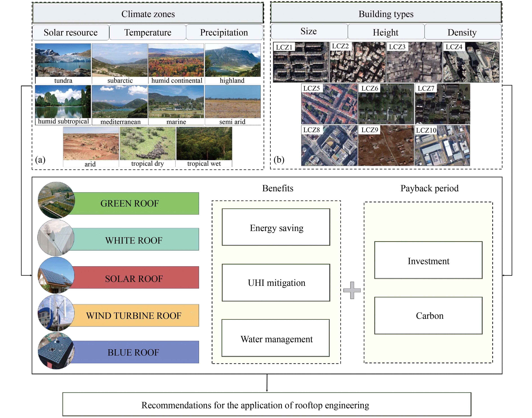Click the gray plus sign icon
Screen dimensions: 532x418
coord(352,290)
